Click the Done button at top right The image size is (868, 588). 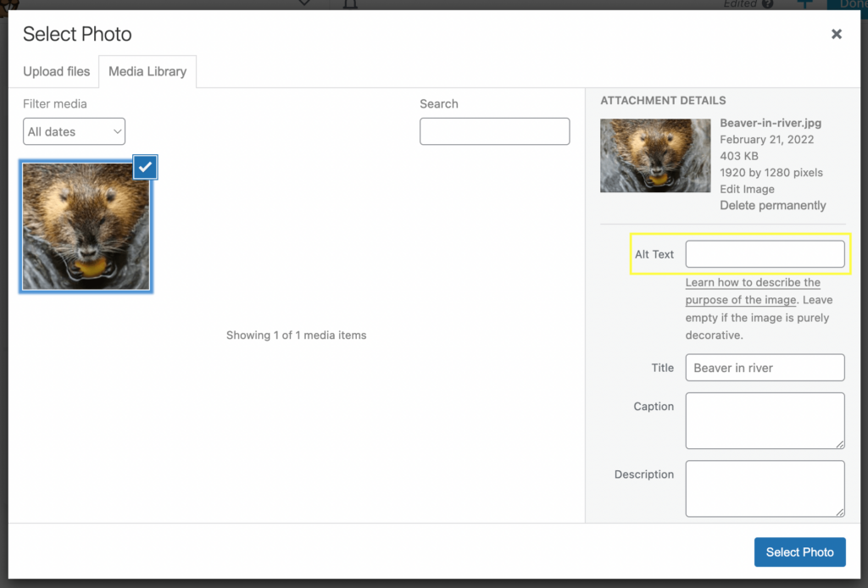coord(852,4)
